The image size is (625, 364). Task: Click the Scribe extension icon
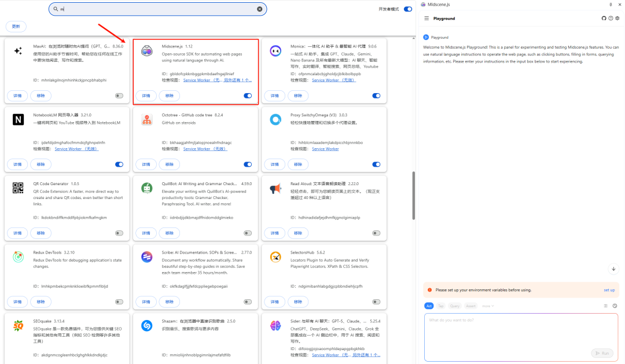click(x=146, y=257)
